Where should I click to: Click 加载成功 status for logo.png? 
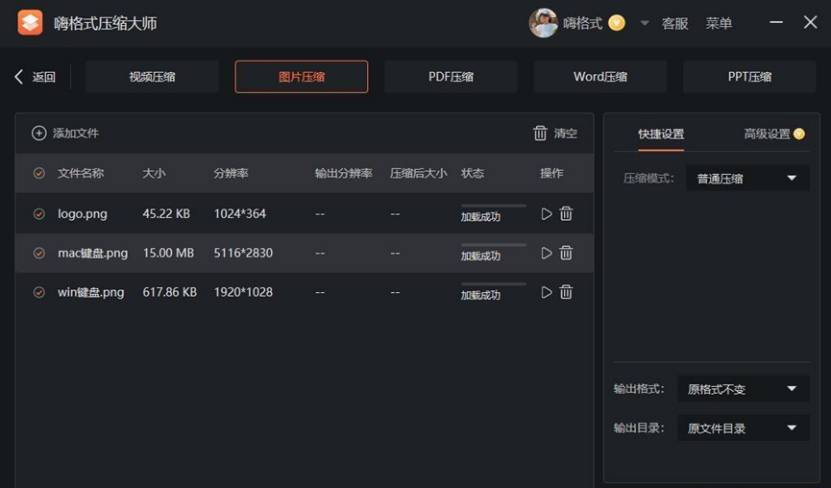(x=480, y=217)
